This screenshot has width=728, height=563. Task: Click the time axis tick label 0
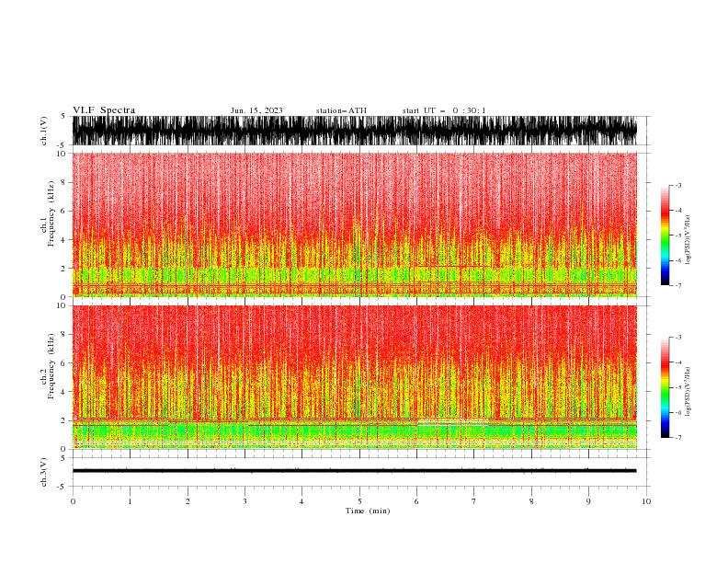pos(73,501)
